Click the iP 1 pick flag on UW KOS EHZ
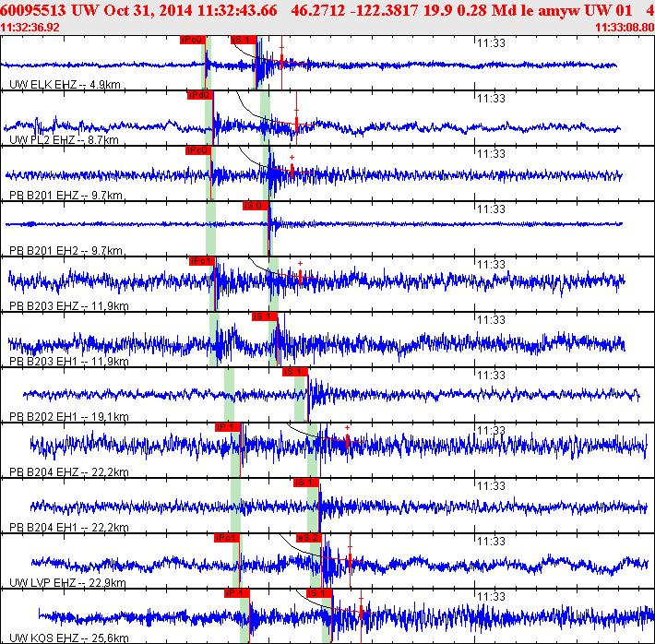Image resolution: width=655 pixels, height=644 pixels. pos(237,593)
